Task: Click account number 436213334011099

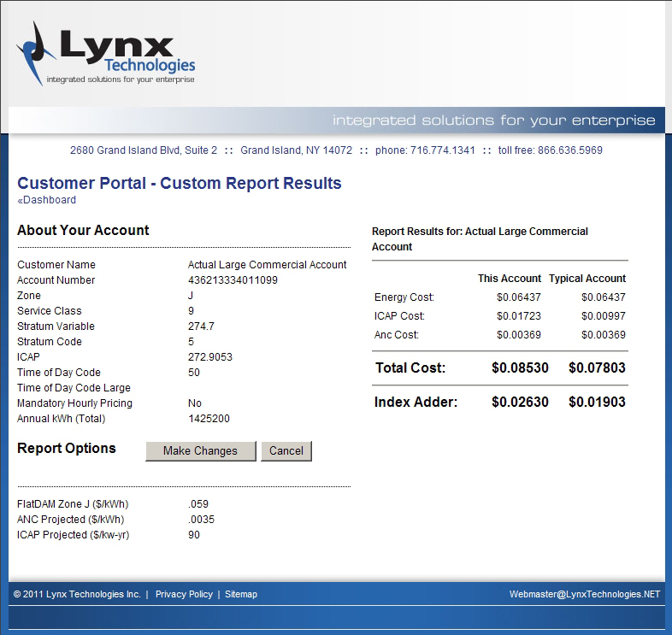Action: coord(233,280)
